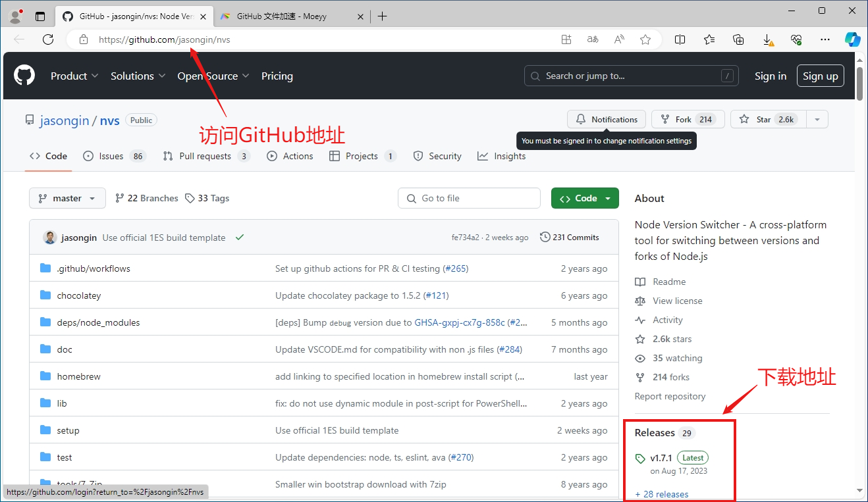Open Edge collections icon
This screenshot has width=868, height=502.
(738, 39)
